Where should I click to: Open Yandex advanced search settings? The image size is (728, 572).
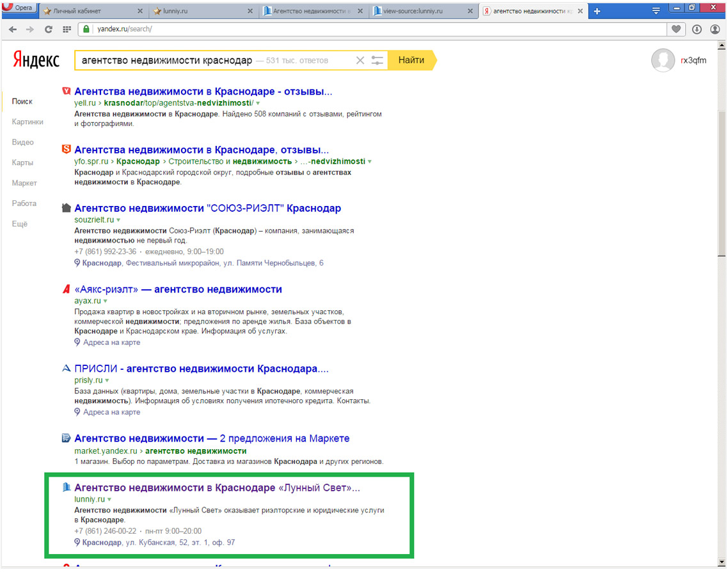pyautogui.click(x=377, y=60)
